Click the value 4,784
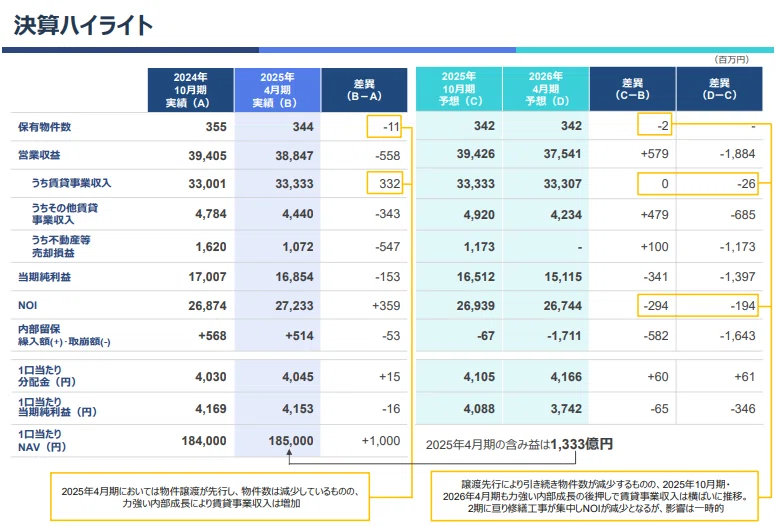775x526 pixels. point(211,214)
